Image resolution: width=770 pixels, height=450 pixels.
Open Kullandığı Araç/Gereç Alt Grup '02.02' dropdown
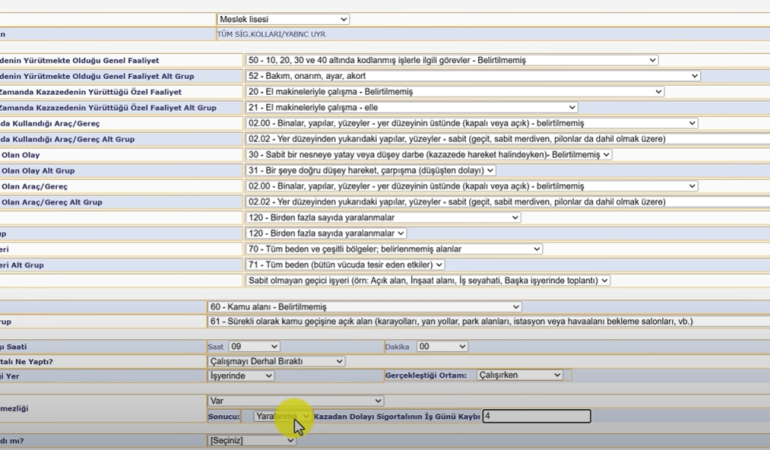coord(507,139)
